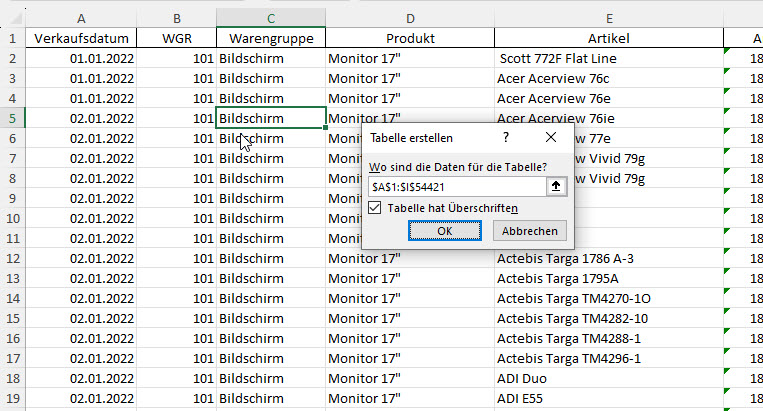The image size is (763, 411).
Task: Select column D header
Action: (x=409, y=18)
